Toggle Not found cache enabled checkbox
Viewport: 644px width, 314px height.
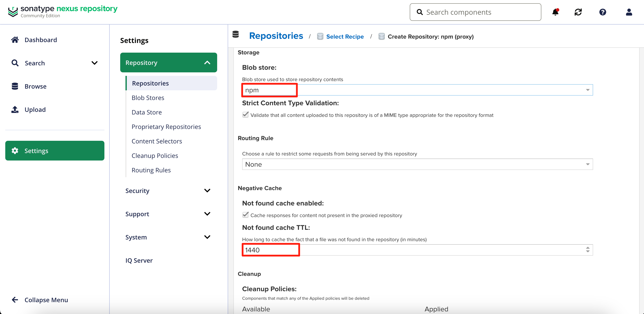pyautogui.click(x=245, y=215)
